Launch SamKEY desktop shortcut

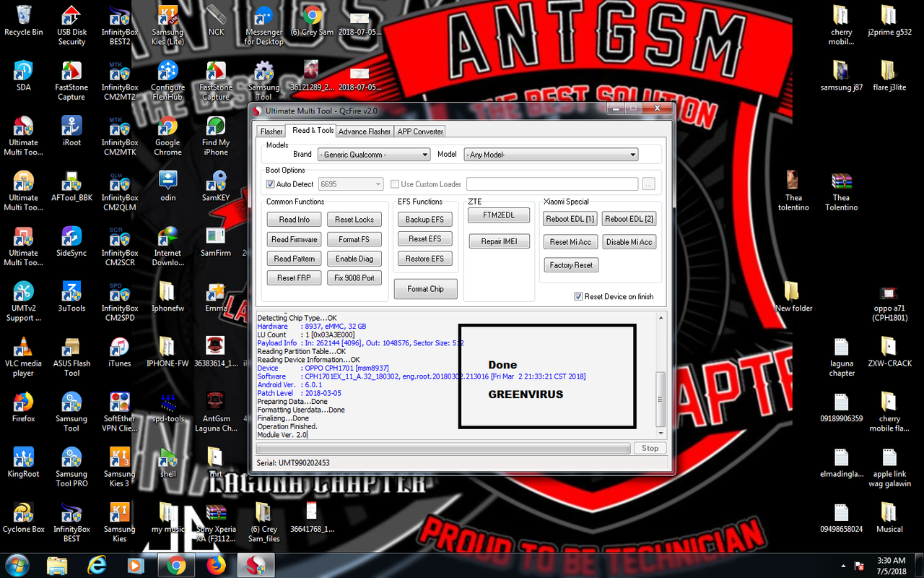216,186
